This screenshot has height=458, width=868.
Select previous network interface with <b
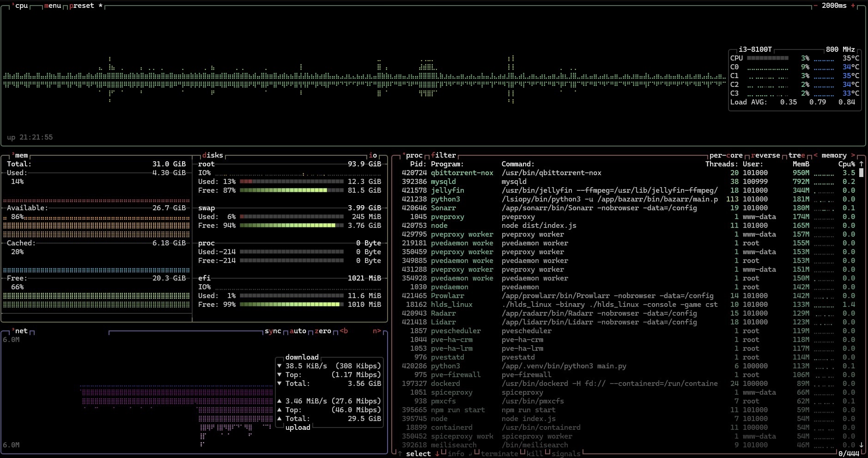(x=344, y=331)
